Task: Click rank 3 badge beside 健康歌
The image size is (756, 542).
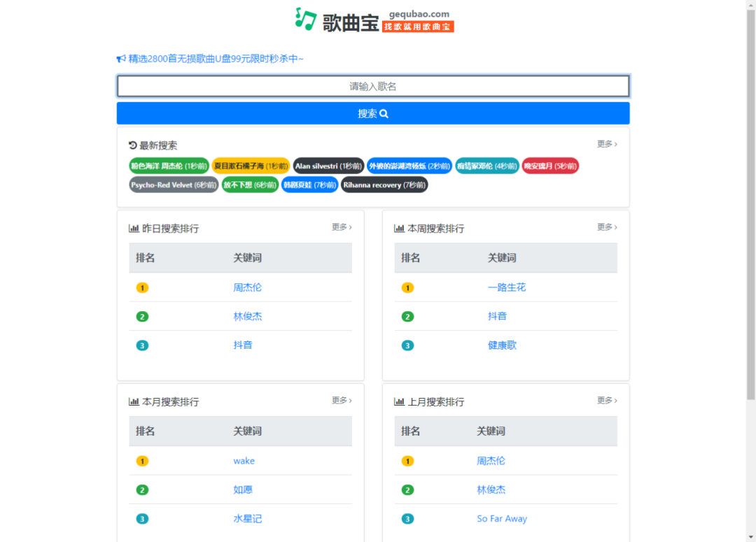Action: [x=407, y=346]
